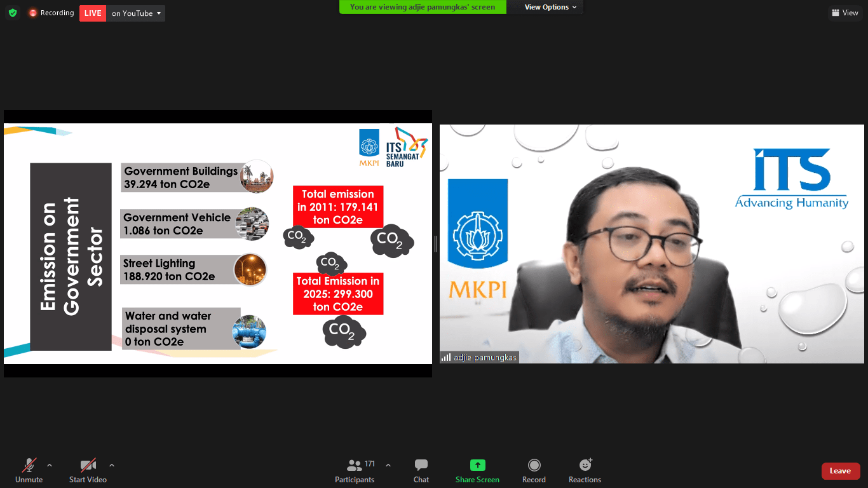Image resolution: width=868 pixels, height=488 pixels.
Task: Expand audio options arrow next to Unmute
Action: [x=50, y=465]
